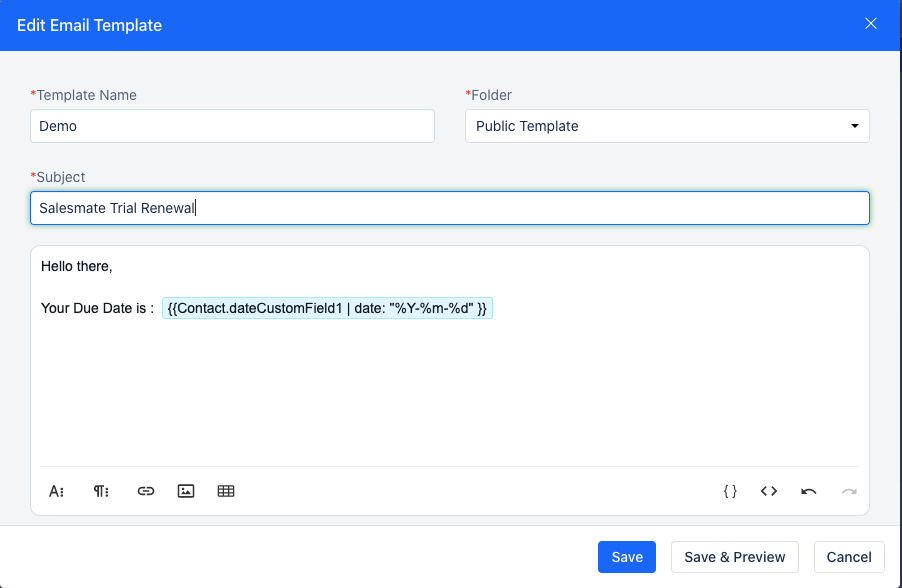902x588 pixels.
Task: Insert a table in the editor
Action: click(226, 491)
